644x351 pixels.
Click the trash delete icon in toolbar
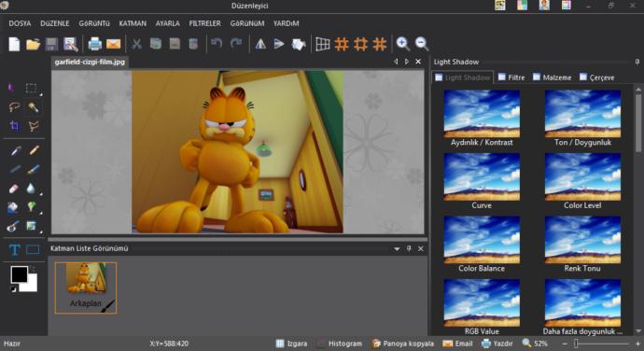(x=193, y=44)
